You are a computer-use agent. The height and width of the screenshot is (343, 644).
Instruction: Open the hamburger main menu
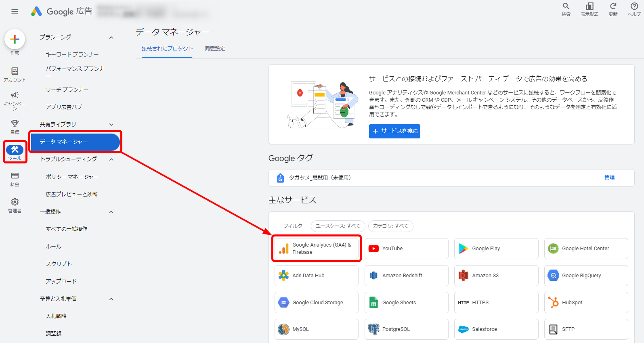(15, 11)
